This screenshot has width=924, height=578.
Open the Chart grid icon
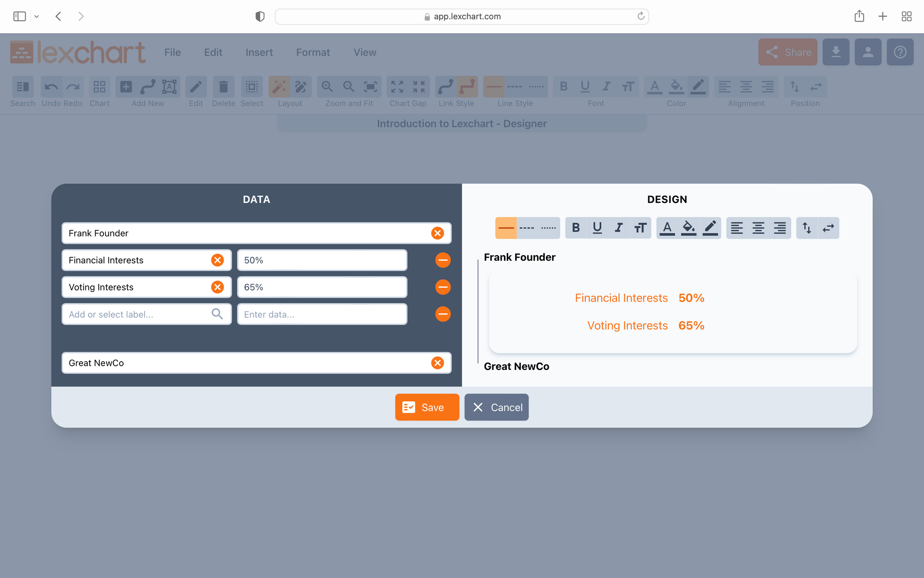(99, 86)
